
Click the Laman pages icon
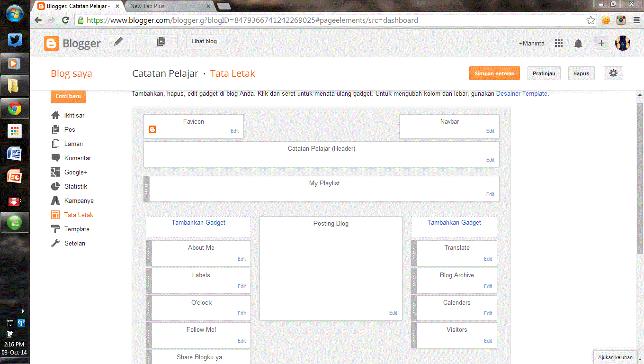coord(55,144)
